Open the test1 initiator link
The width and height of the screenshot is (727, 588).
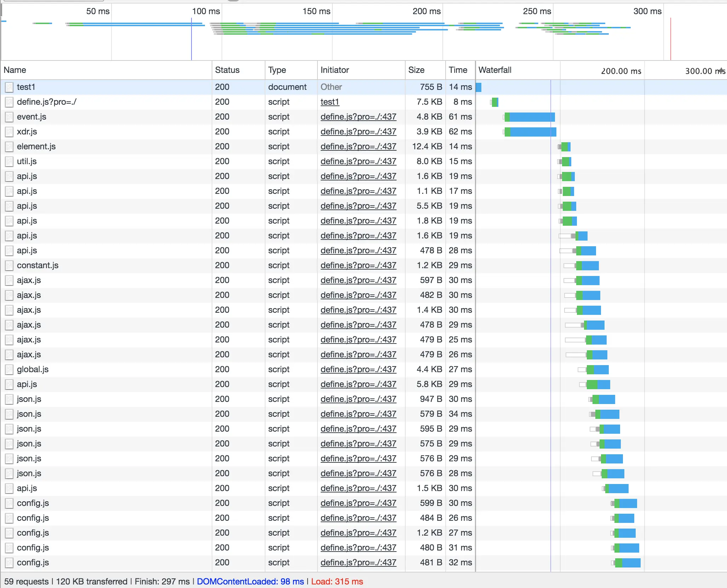[330, 102]
